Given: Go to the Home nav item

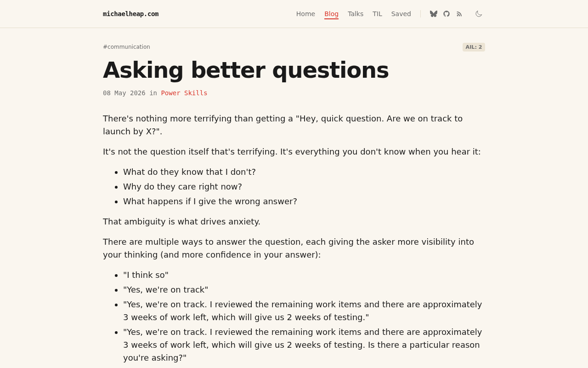Looking at the screenshot, I should (305, 14).
